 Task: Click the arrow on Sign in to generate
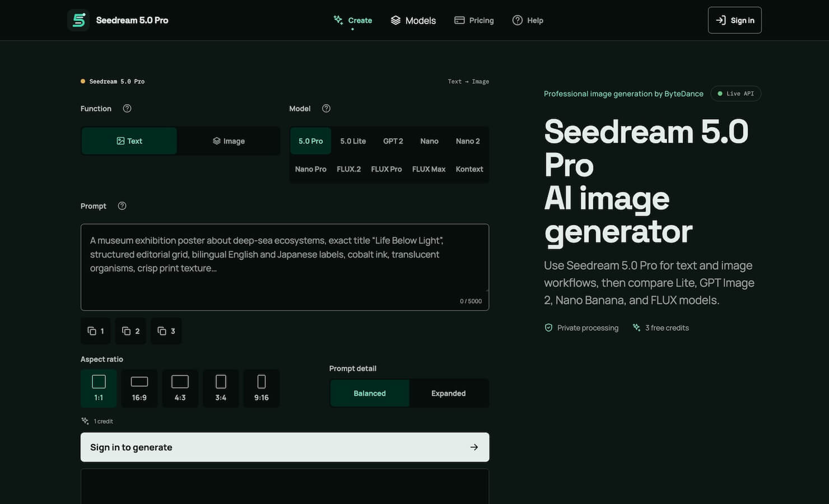(x=474, y=447)
